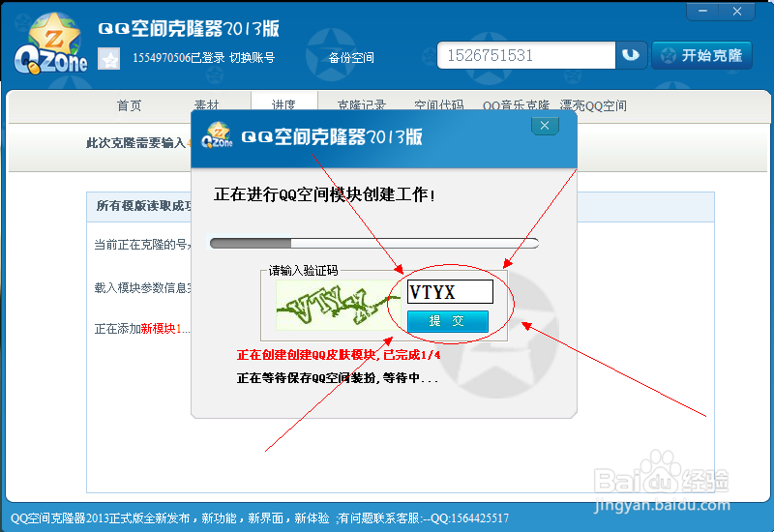The height and width of the screenshot is (532, 774).
Task: Open the 漂亮QQ空间 tab
Action: [x=593, y=105]
